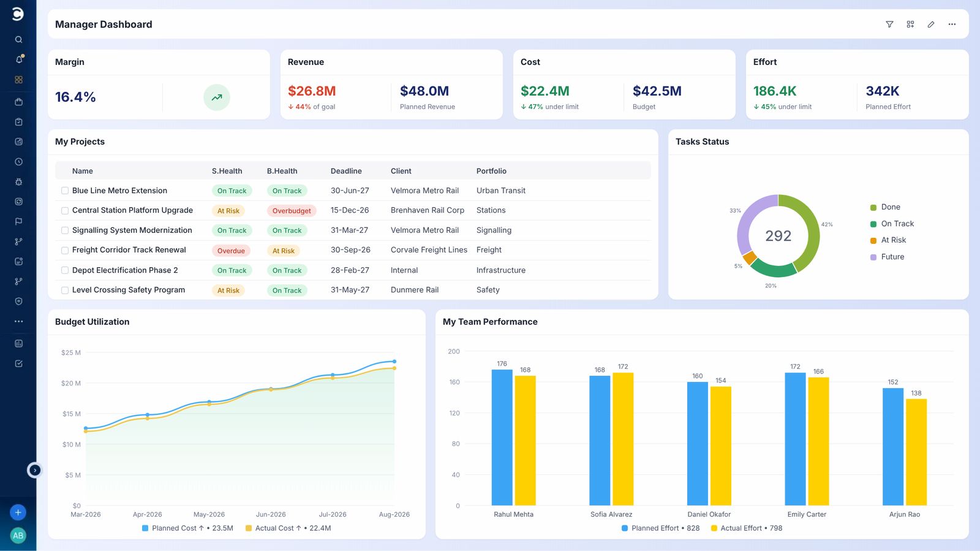Expand the sidebar with the chevron button
Screen dimensions: 980x551
point(35,470)
